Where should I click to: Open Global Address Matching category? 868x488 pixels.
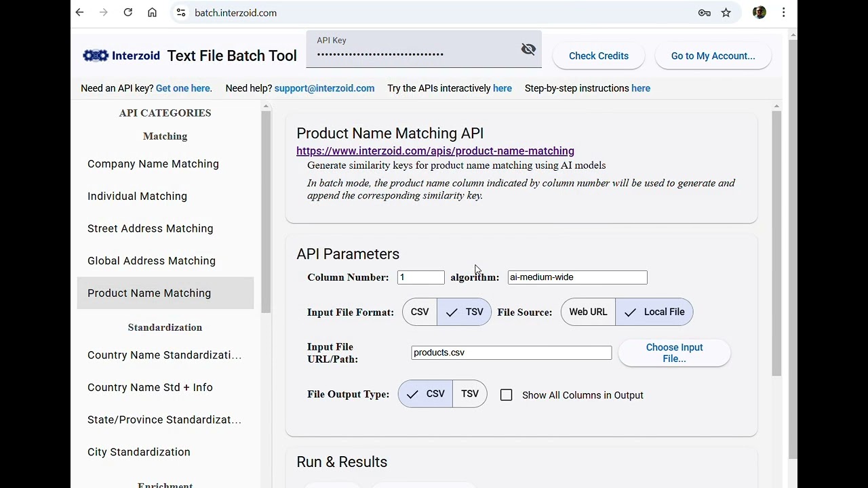coord(165,261)
